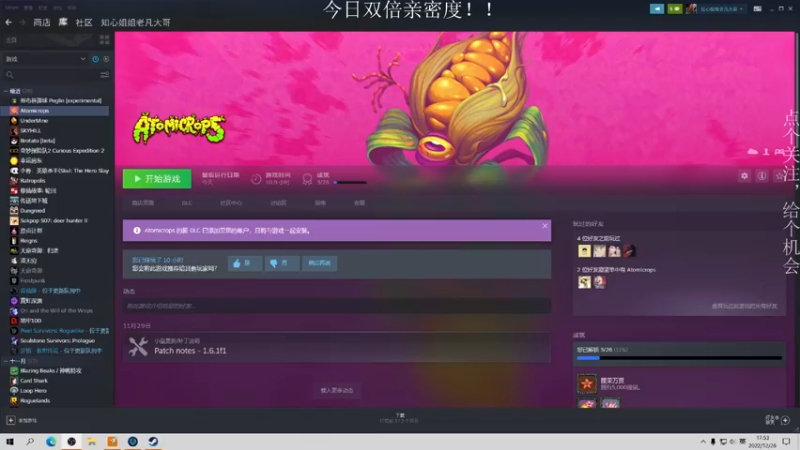
Task: Select Loop Hero in the library
Action: point(33,391)
